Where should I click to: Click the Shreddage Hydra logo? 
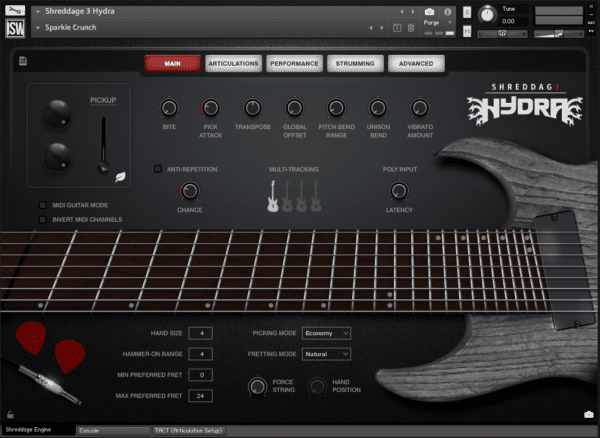(525, 104)
